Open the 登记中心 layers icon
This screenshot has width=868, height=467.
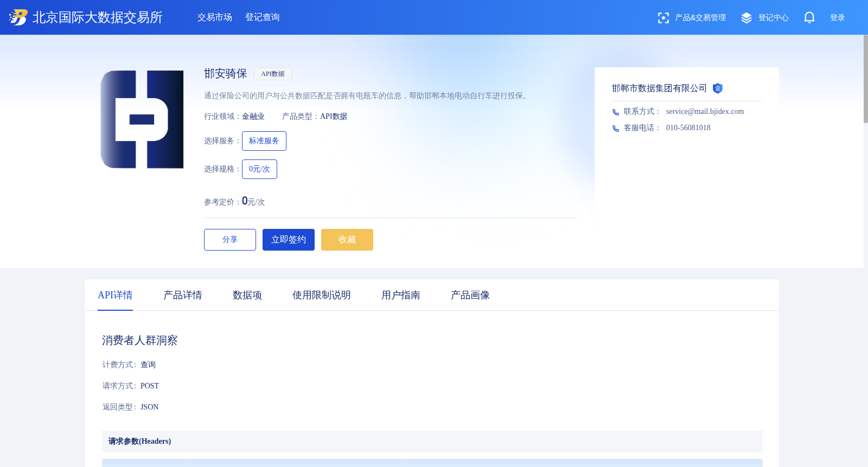pos(746,18)
